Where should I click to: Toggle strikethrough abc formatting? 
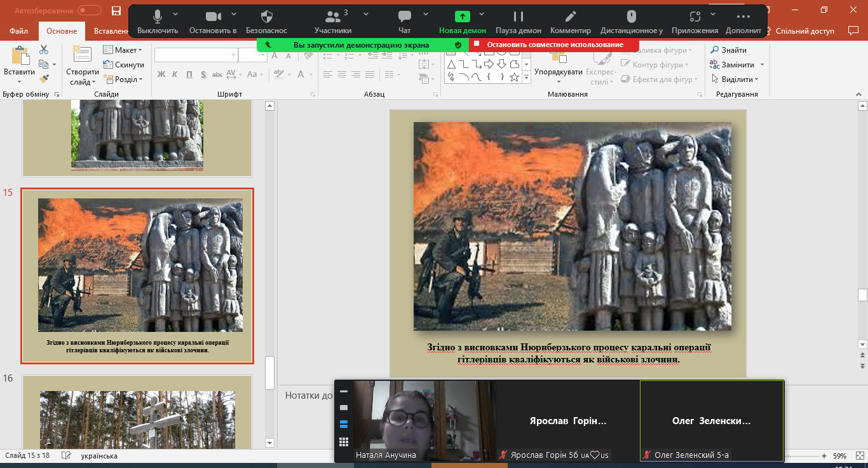pyautogui.click(x=217, y=74)
